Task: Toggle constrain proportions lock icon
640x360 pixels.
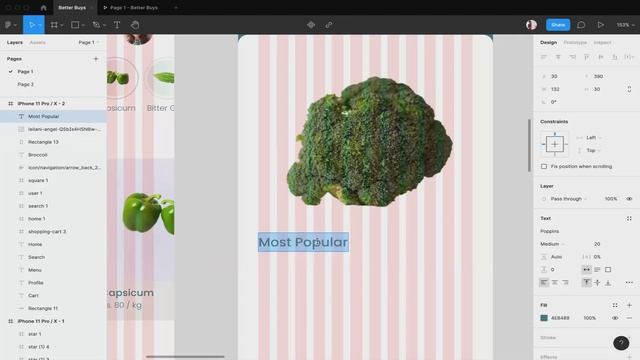Action: (629, 89)
